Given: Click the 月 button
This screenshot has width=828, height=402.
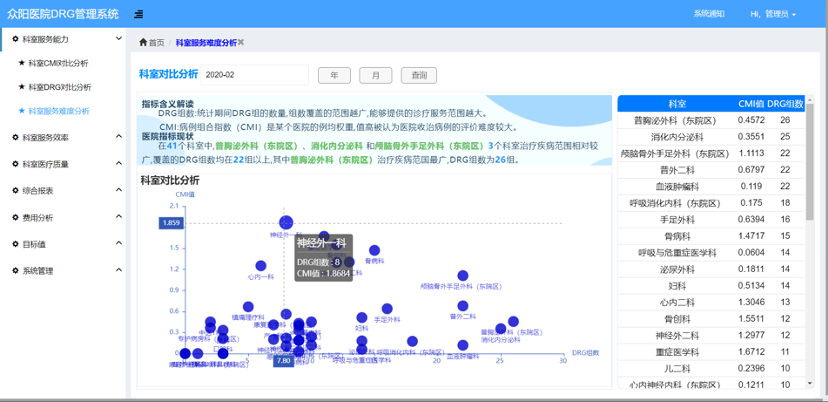Looking at the screenshot, I should [x=375, y=75].
